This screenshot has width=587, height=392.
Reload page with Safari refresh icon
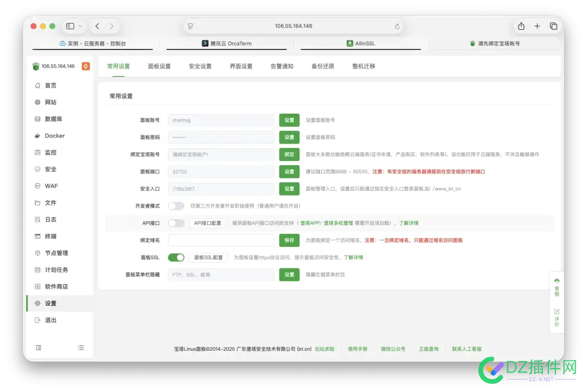(x=397, y=26)
